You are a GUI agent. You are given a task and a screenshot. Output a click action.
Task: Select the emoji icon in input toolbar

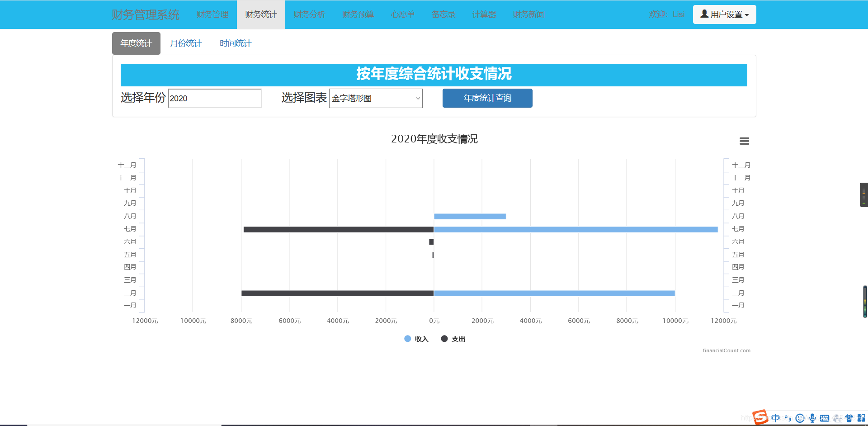click(x=800, y=418)
